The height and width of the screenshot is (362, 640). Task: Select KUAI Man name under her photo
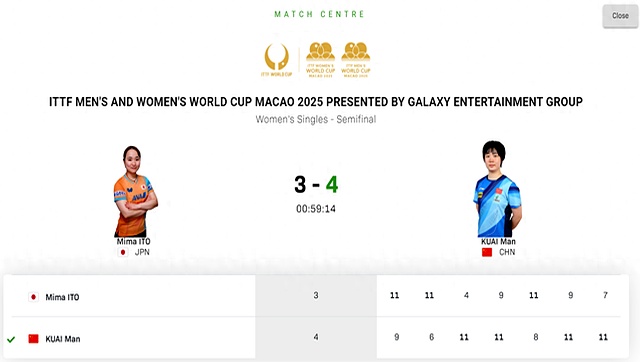[498, 242]
